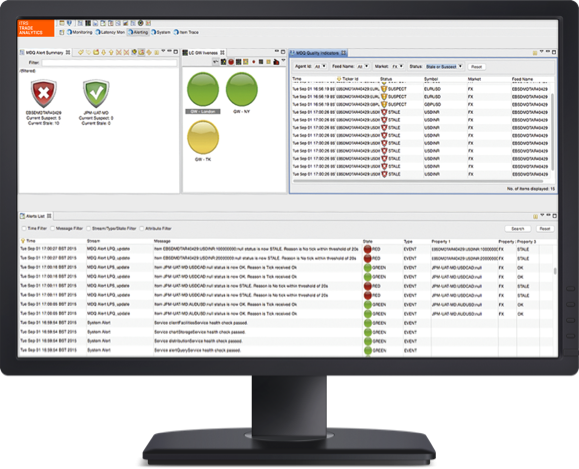This screenshot has height=469, width=579.
Task: Enable the Attribute Filter checkbox
Action: click(142, 229)
